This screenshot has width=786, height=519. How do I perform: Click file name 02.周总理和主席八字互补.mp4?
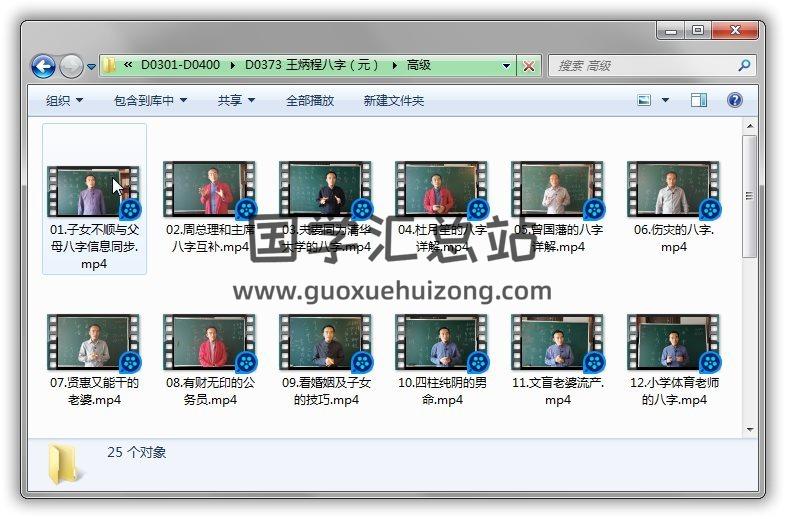click(211, 238)
